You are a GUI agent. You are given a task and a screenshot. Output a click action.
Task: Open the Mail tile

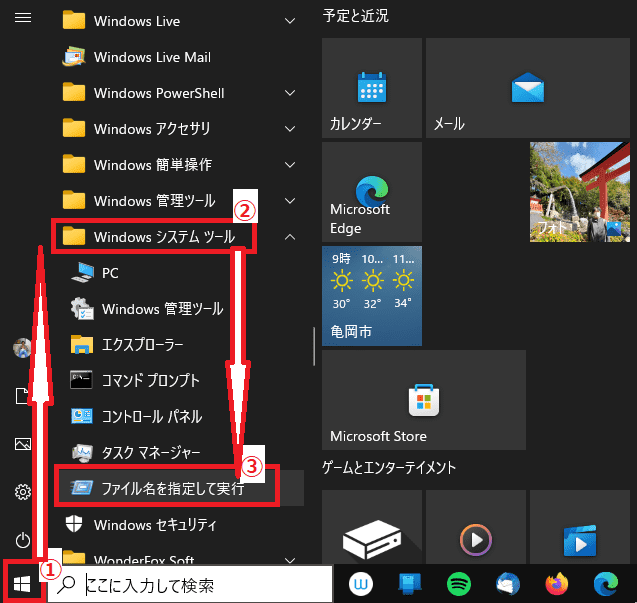[x=475, y=88]
